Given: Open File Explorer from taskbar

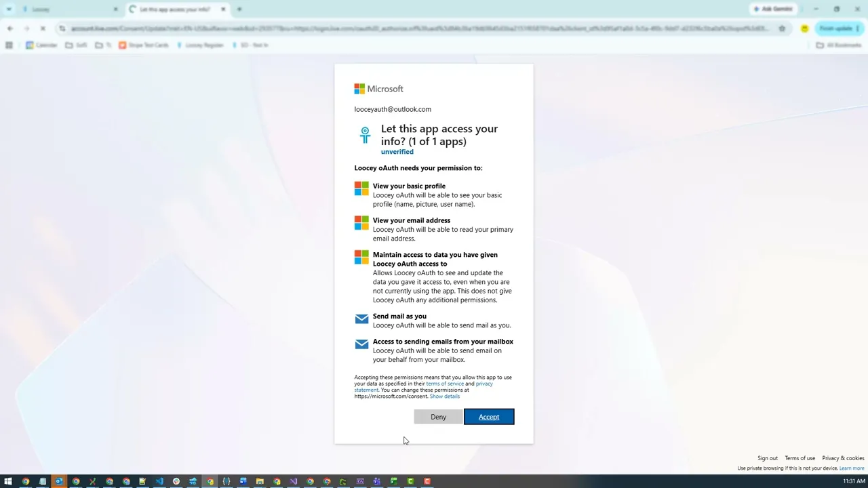Looking at the screenshot, I should click(260, 481).
